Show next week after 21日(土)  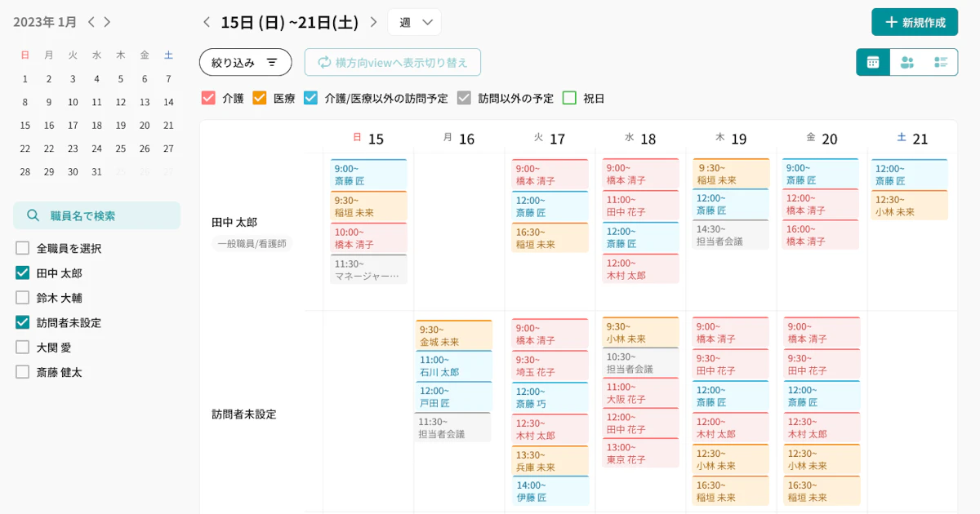[373, 22]
